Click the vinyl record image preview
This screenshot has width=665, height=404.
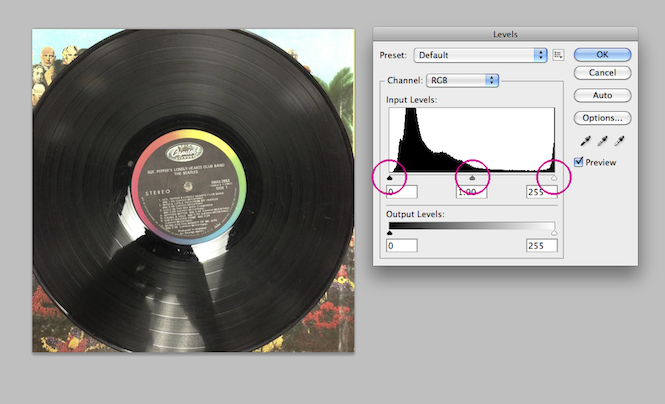pyautogui.click(x=193, y=190)
